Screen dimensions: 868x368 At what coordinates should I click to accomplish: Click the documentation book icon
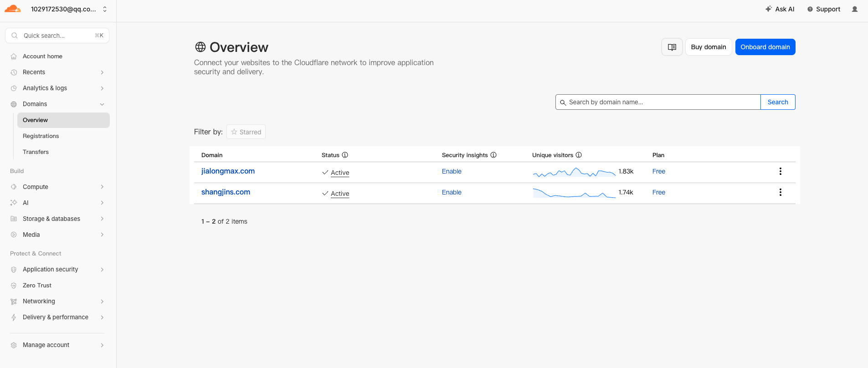click(672, 47)
